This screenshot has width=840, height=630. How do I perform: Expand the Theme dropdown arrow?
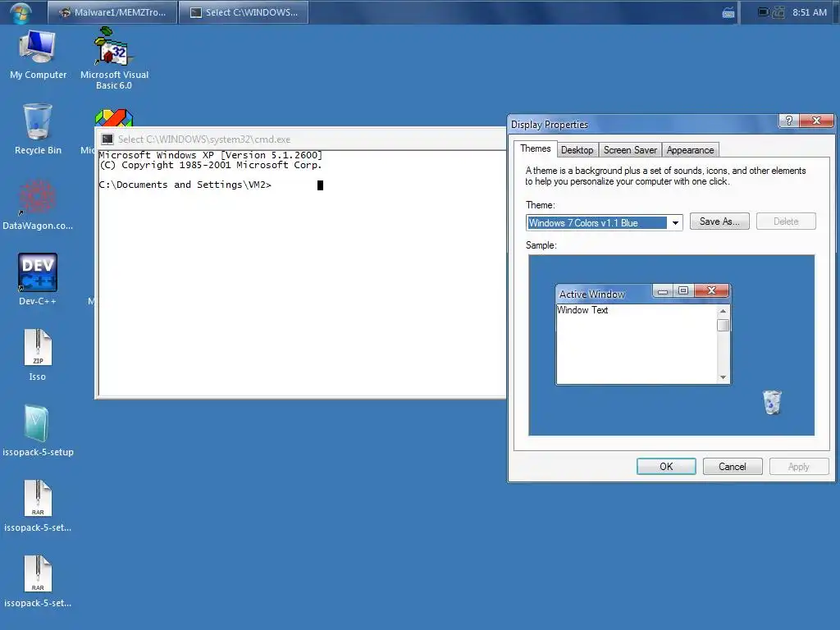(x=675, y=223)
